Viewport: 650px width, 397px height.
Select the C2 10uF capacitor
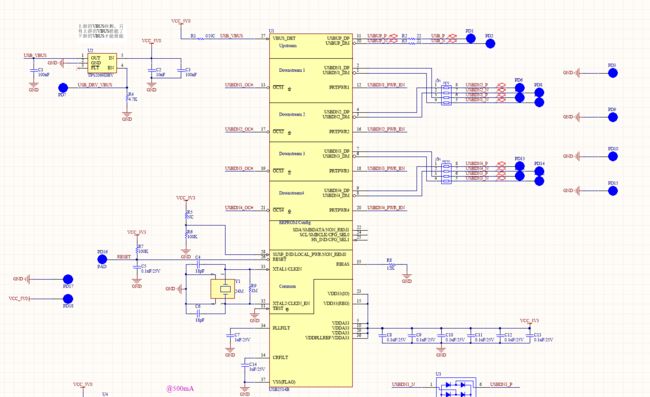(x=152, y=71)
